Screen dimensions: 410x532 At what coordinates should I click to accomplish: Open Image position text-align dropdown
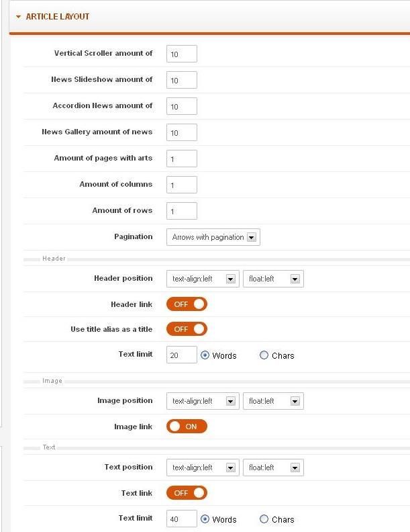point(203,401)
